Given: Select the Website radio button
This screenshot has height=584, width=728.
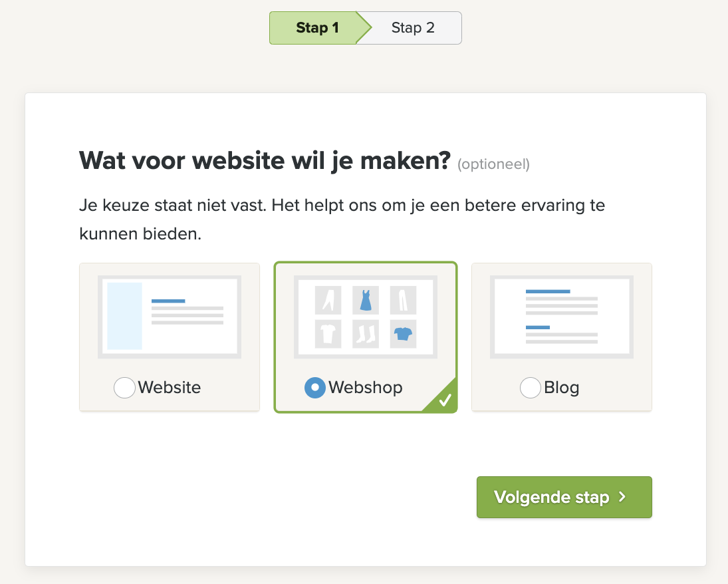Looking at the screenshot, I should (x=124, y=388).
